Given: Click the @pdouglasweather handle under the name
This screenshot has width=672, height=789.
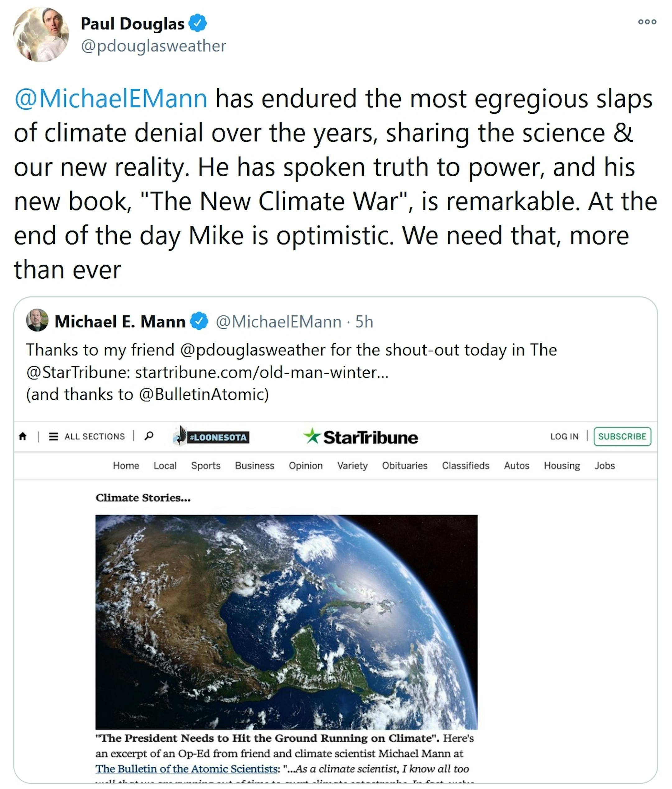Looking at the screenshot, I should [153, 46].
